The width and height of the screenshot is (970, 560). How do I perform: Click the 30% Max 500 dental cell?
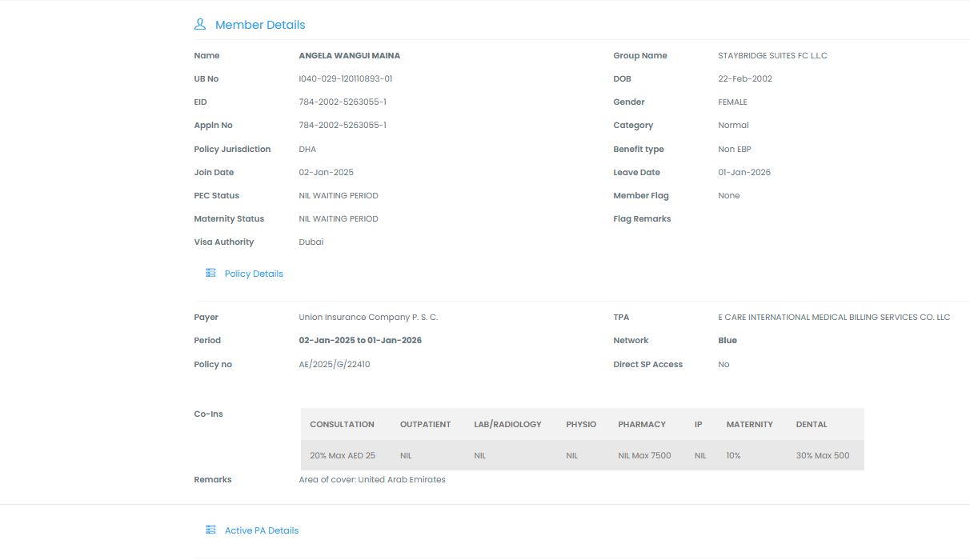pos(823,455)
